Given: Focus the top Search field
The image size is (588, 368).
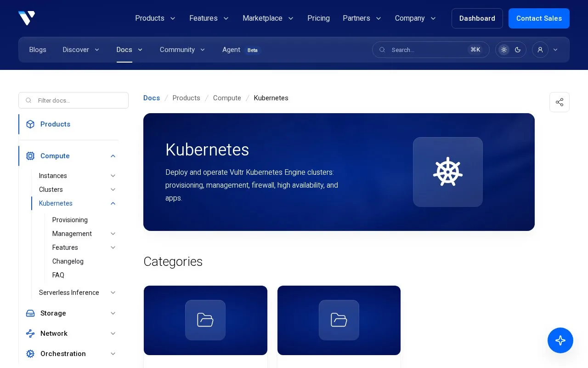Looking at the screenshot, I should click(431, 50).
